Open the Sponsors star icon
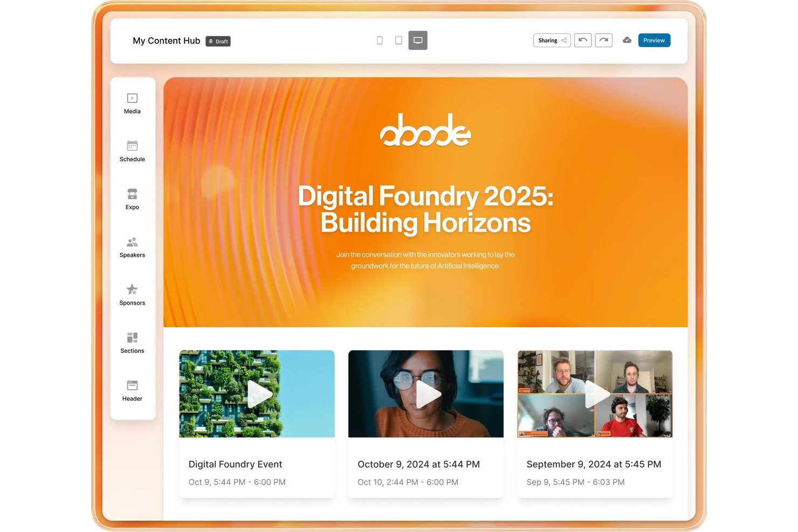The height and width of the screenshot is (532, 798). point(132,289)
